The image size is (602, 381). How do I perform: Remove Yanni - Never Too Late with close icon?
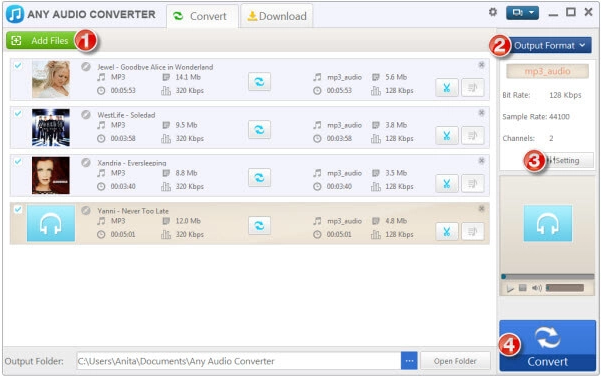(x=481, y=209)
